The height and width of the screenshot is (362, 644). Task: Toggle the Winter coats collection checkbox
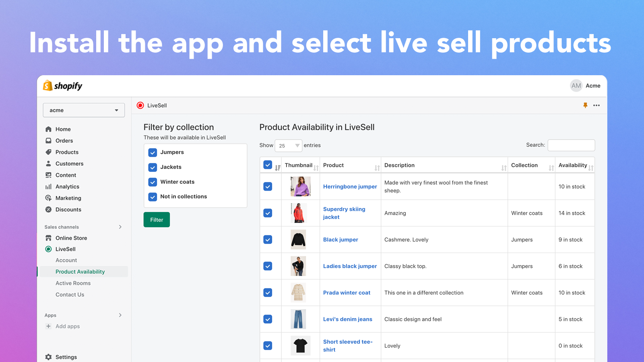[153, 182]
